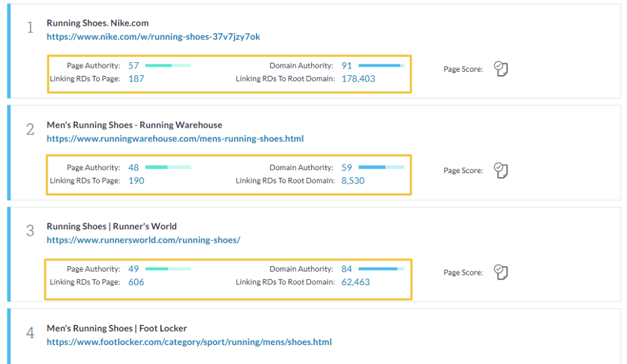Click the Nike Page Authority bar

pos(168,65)
